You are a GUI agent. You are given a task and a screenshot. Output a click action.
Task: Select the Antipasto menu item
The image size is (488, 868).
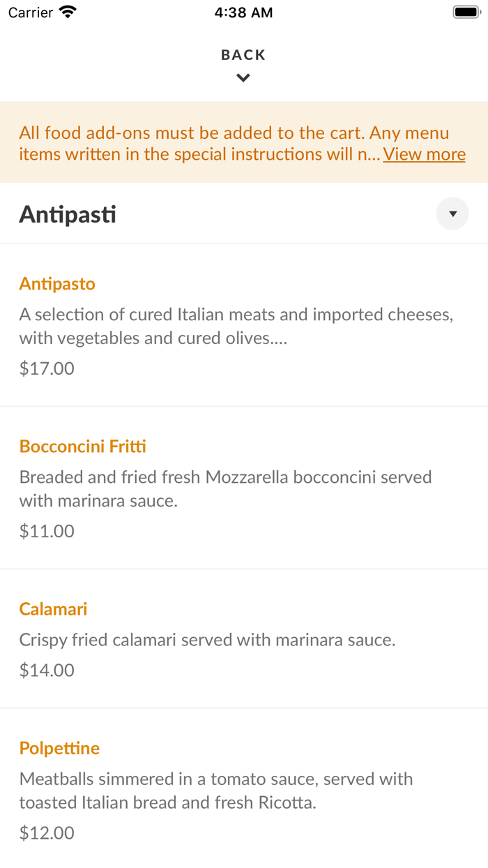(57, 283)
